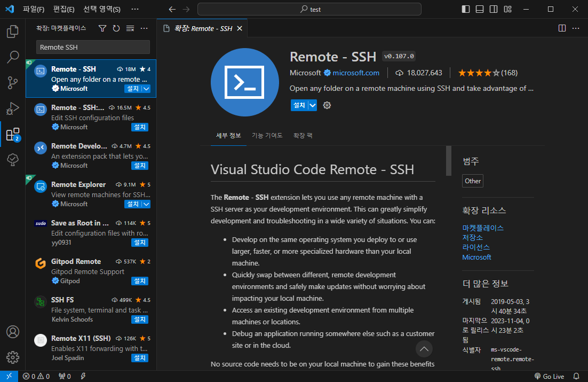Install SSH FS extension
588x382 pixels.
(x=139, y=319)
